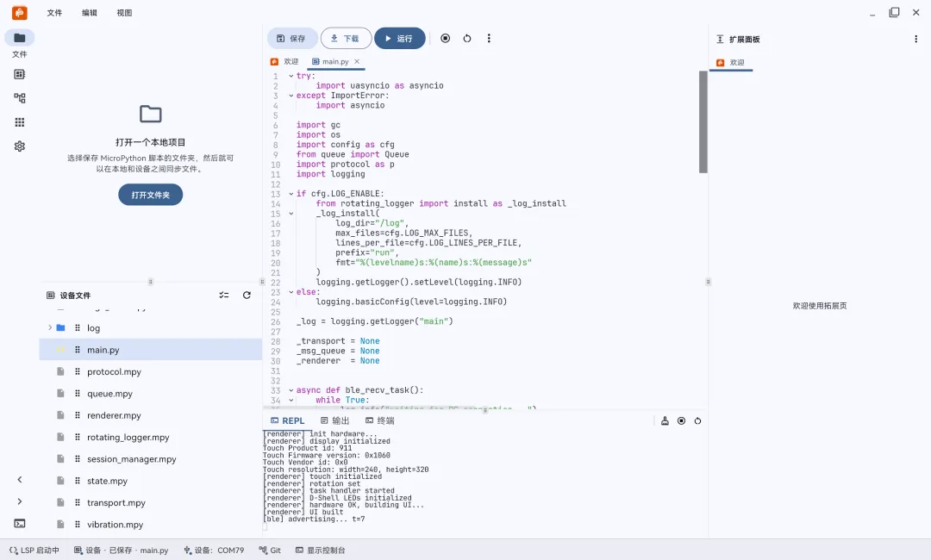The width and height of the screenshot is (931, 560).
Task: Close the main.py tab
Action: click(x=357, y=61)
